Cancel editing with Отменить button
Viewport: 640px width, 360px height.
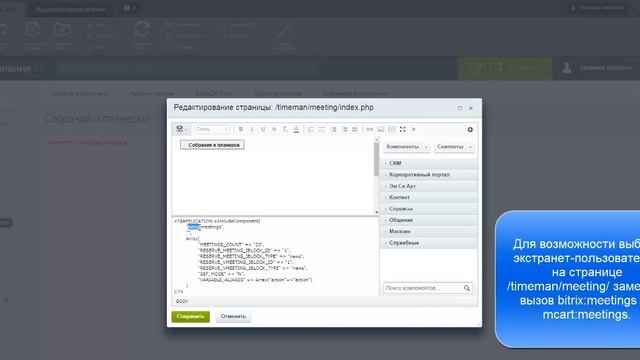coord(233,316)
